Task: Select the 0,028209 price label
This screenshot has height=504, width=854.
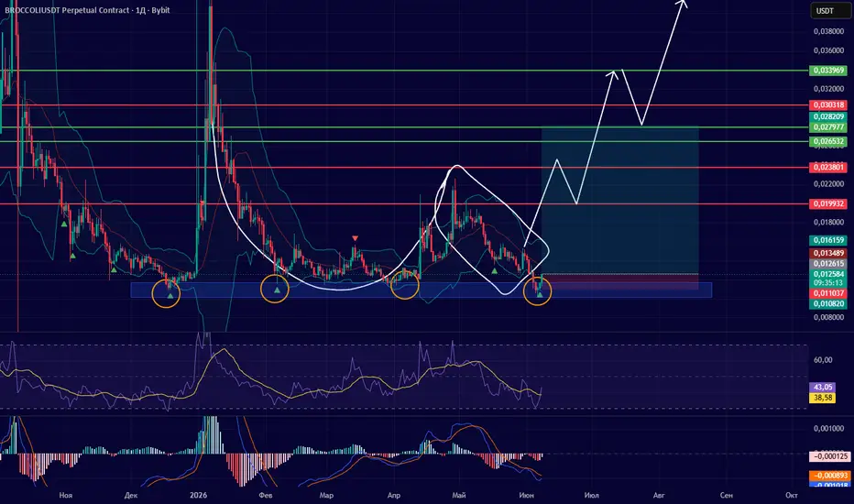Action: [x=828, y=116]
